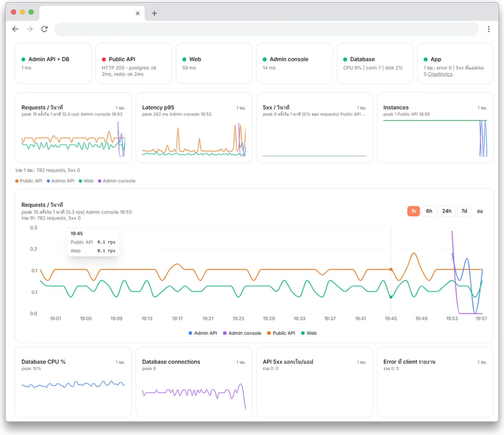Image resolution: width=504 pixels, height=435 pixels.
Task: Click the 19:45 marker on the orange line
Action: [x=391, y=270]
